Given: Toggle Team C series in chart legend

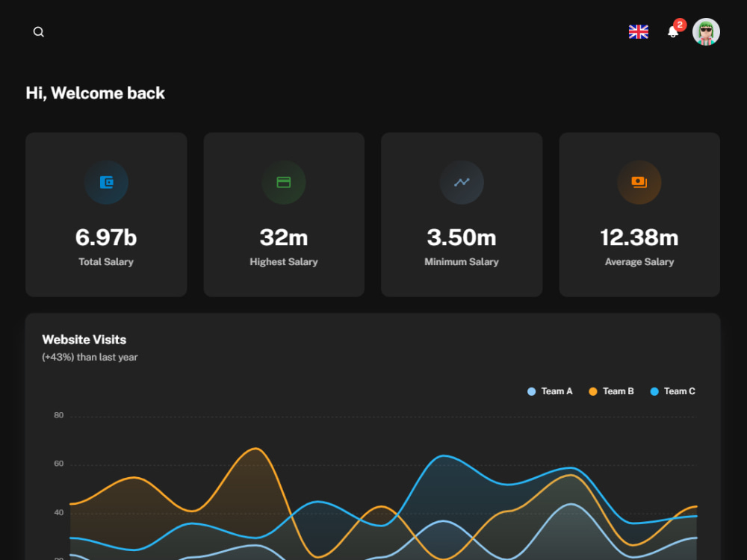Looking at the screenshot, I should [673, 391].
